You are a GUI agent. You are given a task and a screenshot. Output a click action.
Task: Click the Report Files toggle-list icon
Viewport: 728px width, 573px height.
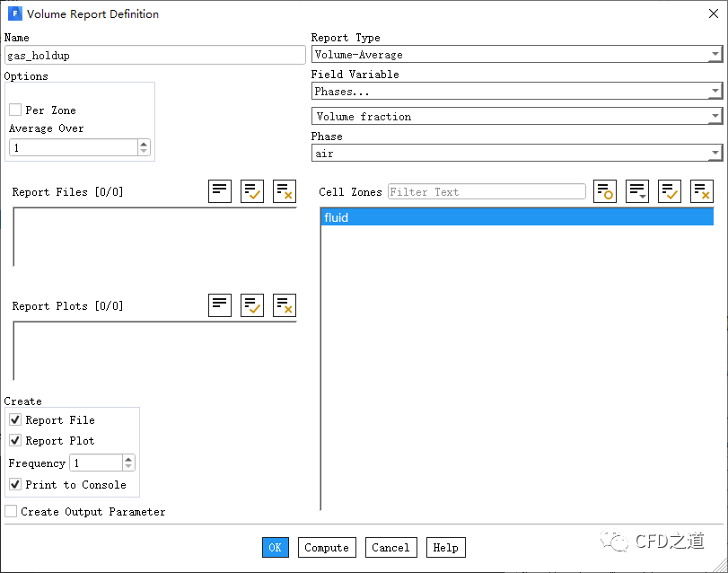[x=220, y=191]
